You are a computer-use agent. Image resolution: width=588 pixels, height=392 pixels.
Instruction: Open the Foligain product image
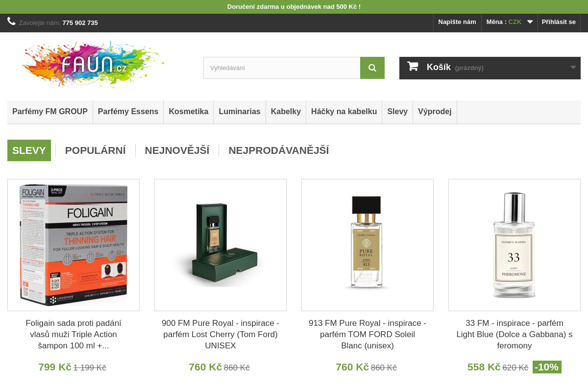coord(73,245)
